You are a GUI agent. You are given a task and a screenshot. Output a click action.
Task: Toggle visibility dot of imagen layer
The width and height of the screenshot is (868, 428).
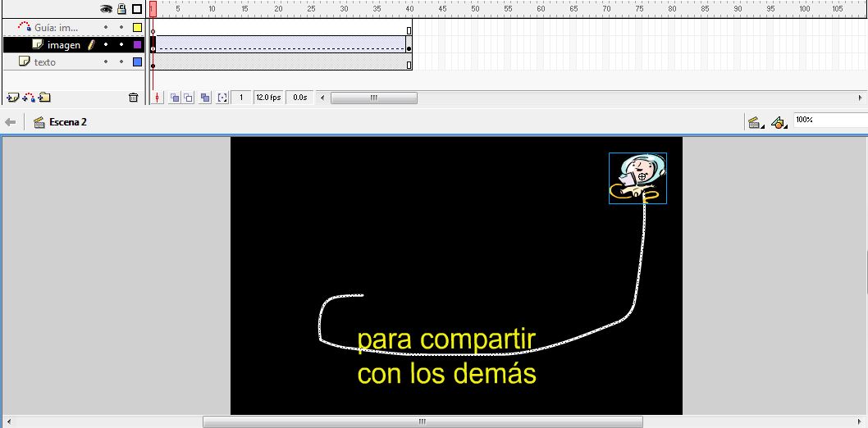coord(106,45)
